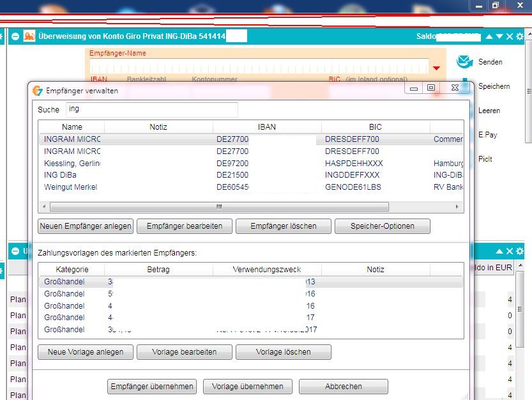Minimize the Empfänger verwalten dialog
Image resolution: width=532 pixels, height=400 pixels.
414,88
